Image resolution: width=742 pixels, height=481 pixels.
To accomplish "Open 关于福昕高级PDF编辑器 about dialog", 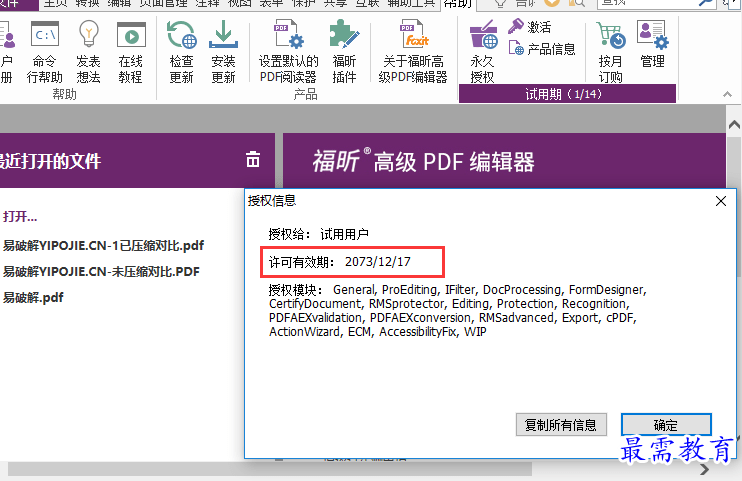I will pyautogui.click(x=413, y=52).
